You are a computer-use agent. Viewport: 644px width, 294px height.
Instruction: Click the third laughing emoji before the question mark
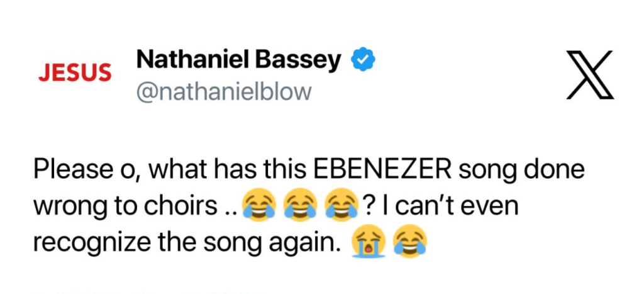pos(338,206)
